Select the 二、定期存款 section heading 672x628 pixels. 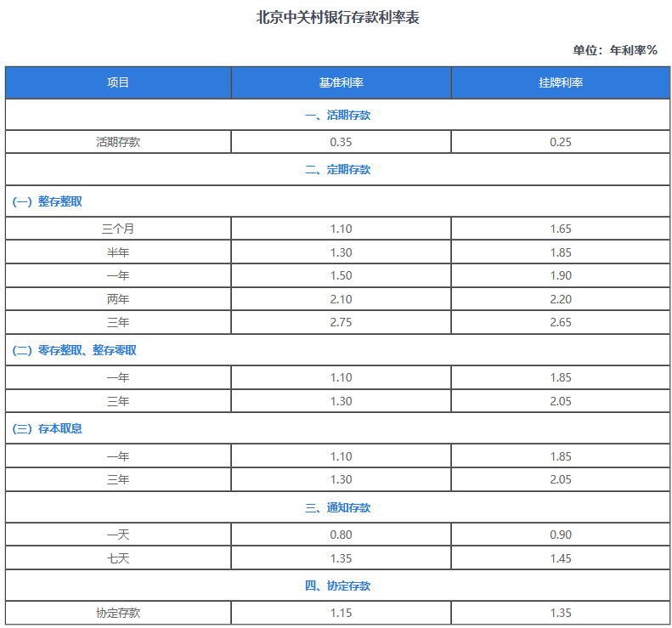(x=338, y=169)
